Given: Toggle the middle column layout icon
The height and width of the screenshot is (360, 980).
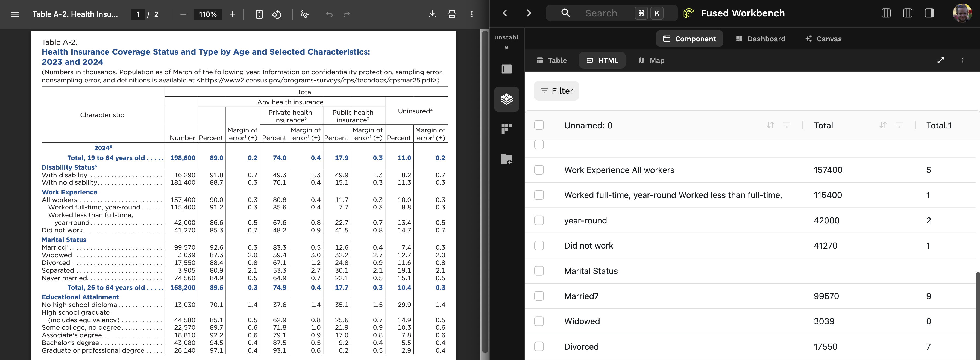Looking at the screenshot, I should pos(908,13).
